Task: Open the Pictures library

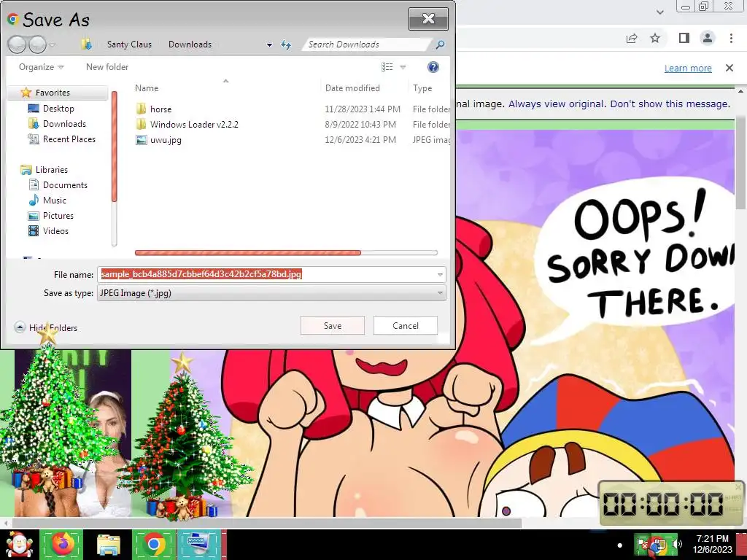Action: 58,215
